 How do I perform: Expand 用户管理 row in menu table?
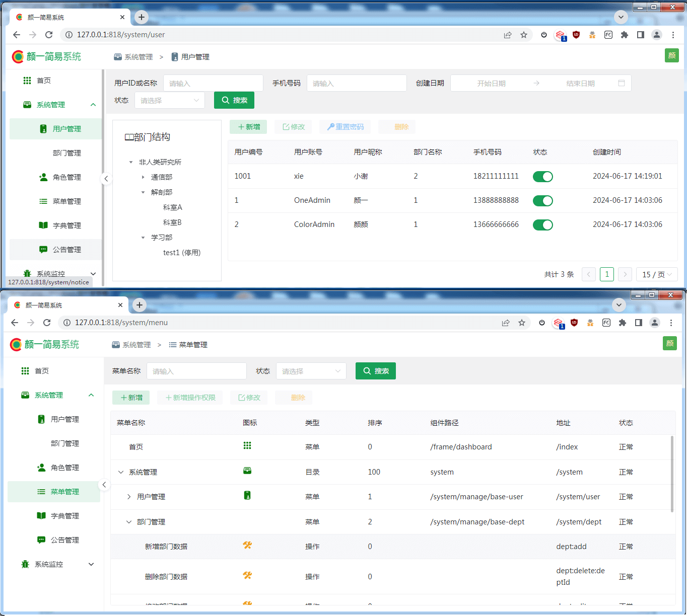click(x=129, y=497)
